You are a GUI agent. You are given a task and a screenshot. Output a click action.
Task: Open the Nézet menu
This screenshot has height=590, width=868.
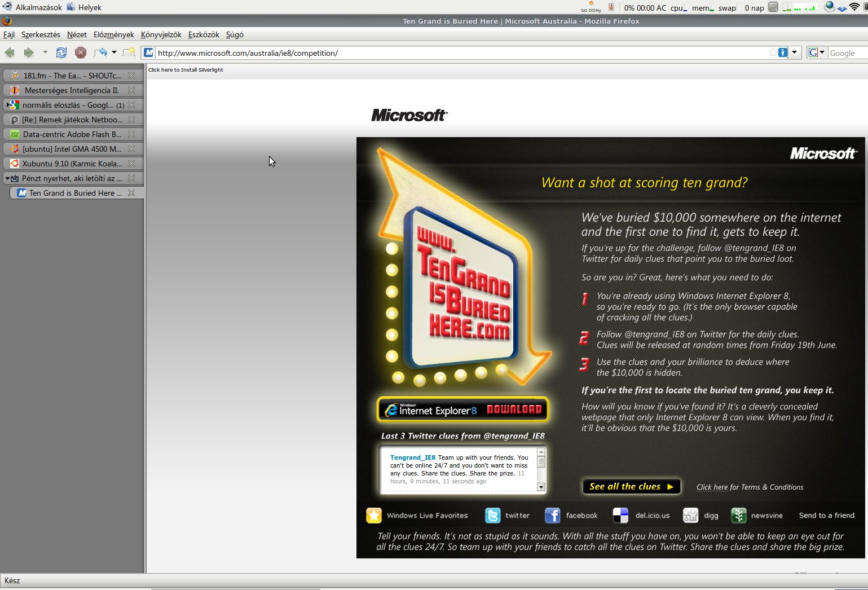point(77,34)
